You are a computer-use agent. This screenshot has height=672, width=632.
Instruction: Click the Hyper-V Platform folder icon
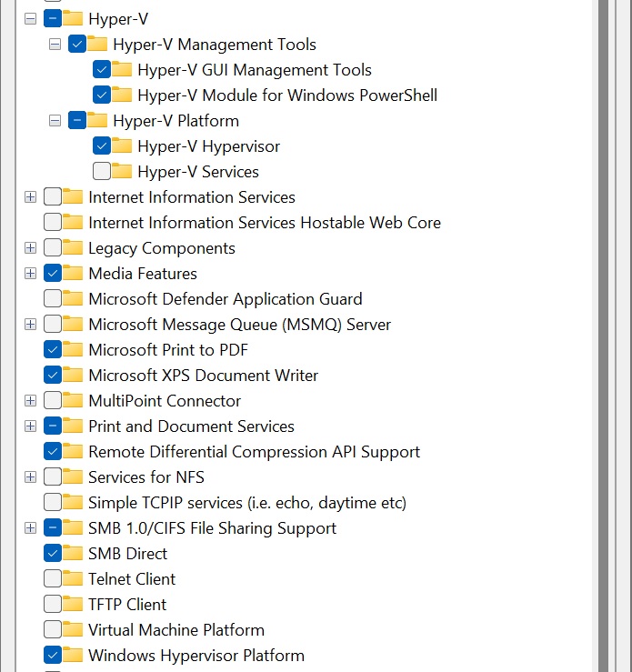click(97, 120)
